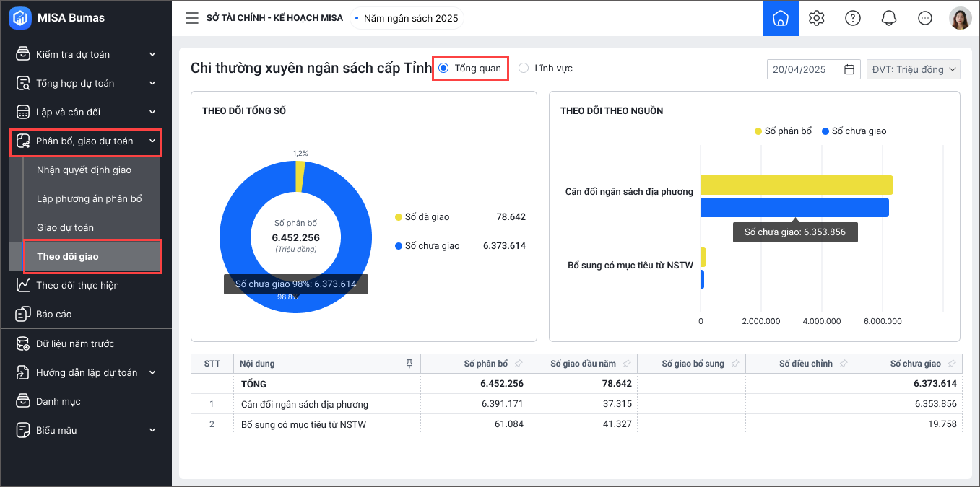Viewport: 980px width, 487px height.
Task: Select the Lĩnh vực radio option
Action: pos(524,68)
